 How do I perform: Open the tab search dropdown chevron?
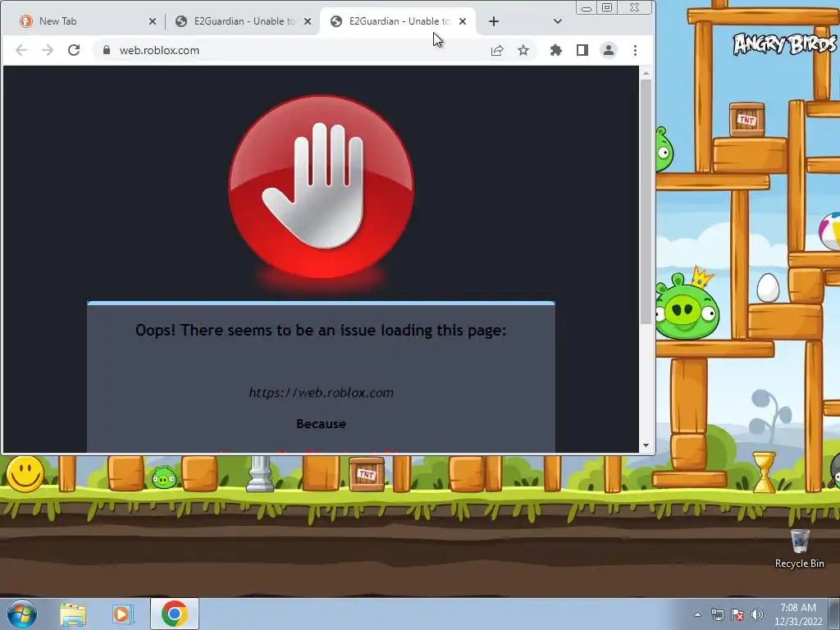[557, 21]
